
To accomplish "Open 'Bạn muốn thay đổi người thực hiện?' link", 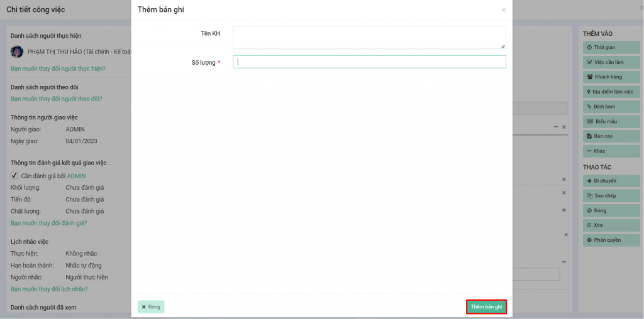I will coord(58,68).
